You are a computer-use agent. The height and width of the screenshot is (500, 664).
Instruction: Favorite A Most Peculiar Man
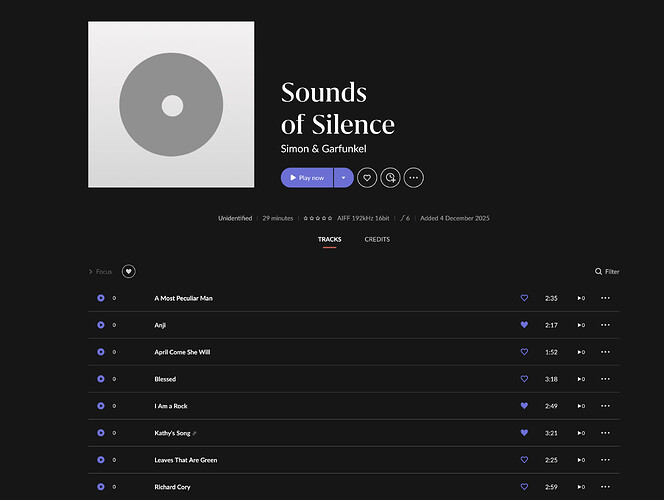pyautogui.click(x=524, y=298)
